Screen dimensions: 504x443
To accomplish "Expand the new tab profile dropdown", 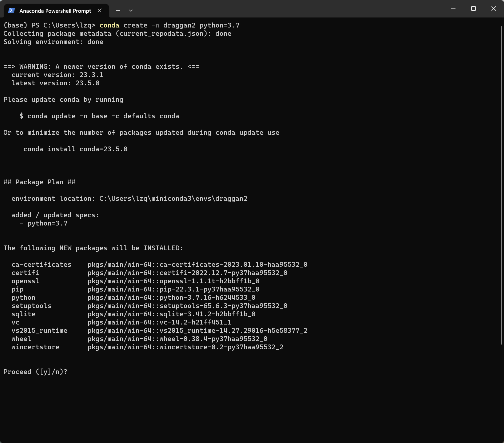I will tap(131, 10).
